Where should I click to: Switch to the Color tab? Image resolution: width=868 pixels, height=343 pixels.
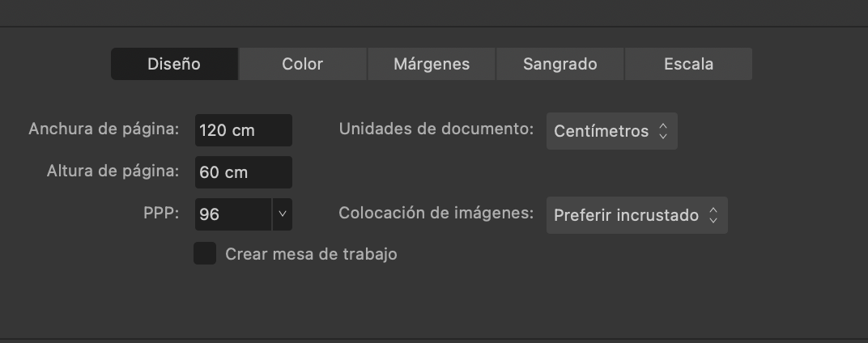pyautogui.click(x=302, y=64)
